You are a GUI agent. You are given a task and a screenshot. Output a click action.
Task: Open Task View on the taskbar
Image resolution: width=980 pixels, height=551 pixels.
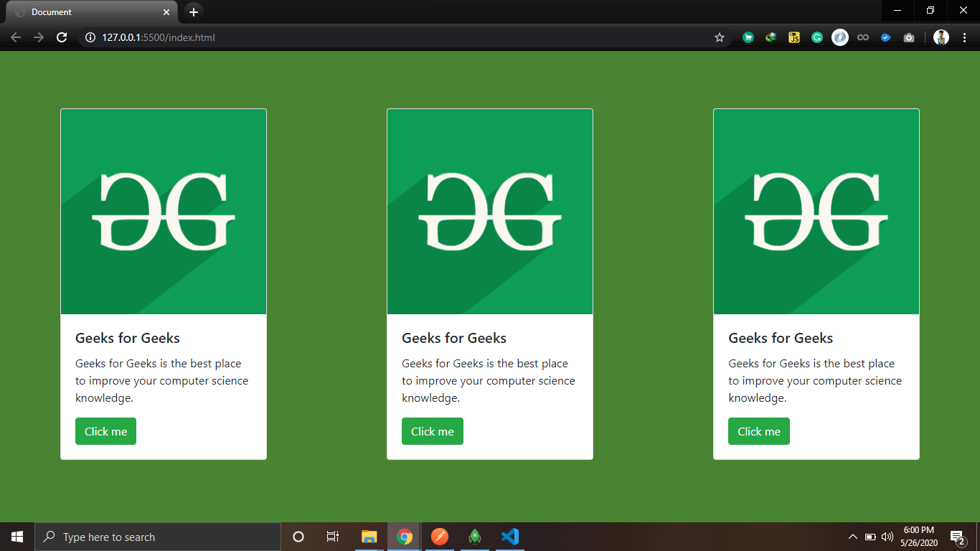pos(333,537)
